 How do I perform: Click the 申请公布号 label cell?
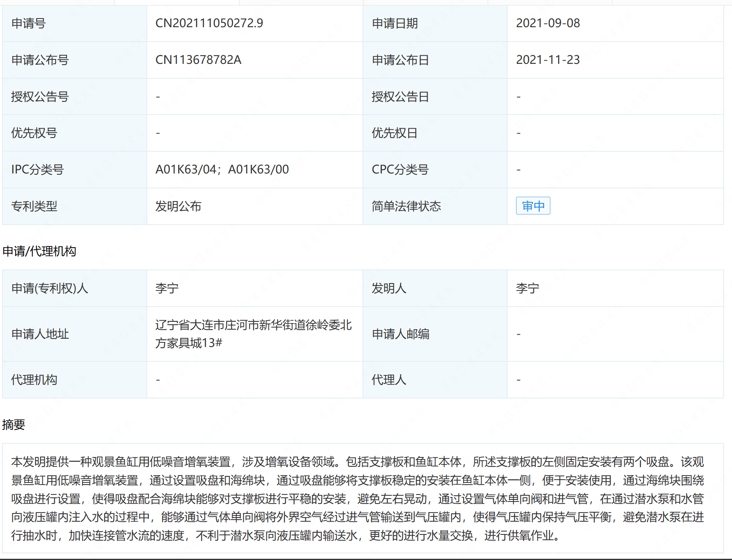(75, 60)
